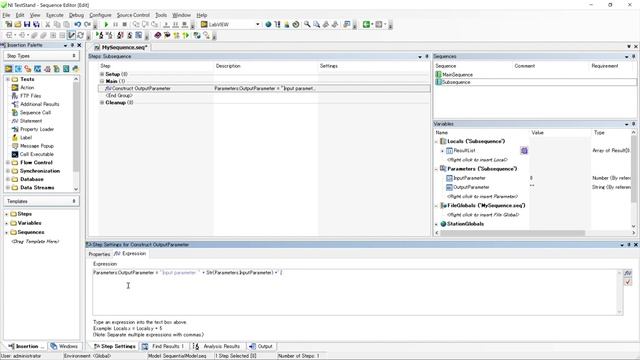This screenshot has width=640, height=360.
Task: Switch to the Analysis Results tab
Action: 218,346
